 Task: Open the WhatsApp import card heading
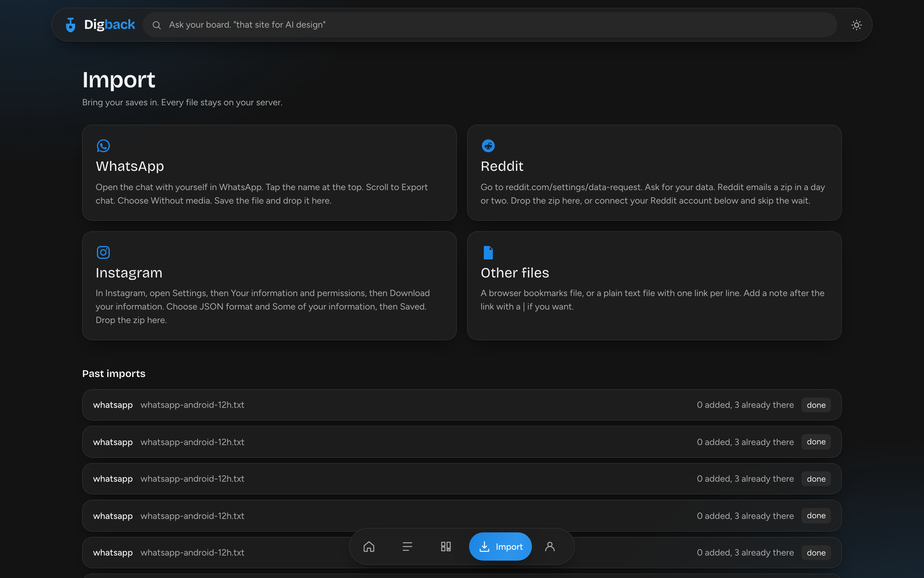(130, 166)
